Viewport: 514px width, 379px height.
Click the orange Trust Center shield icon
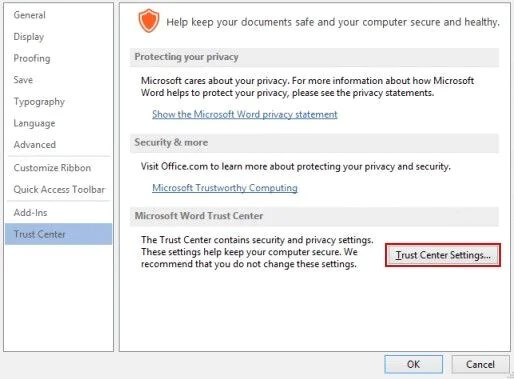[x=149, y=21]
